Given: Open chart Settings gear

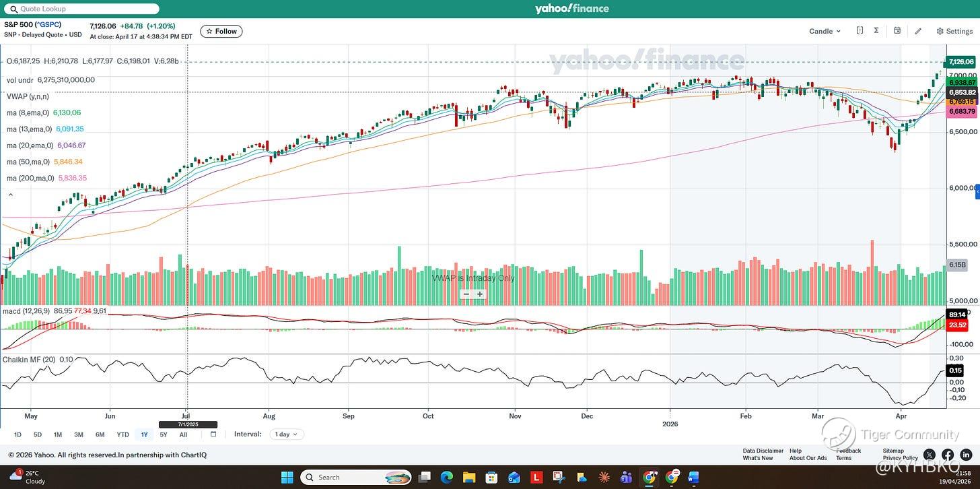Looking at the screenshot, I should point(954,32).
